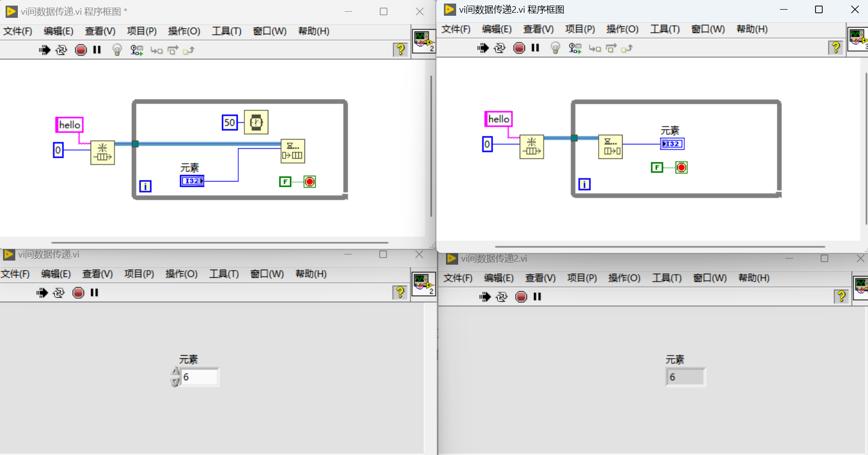Open Context Help in vi间数据传递2 block diagram
This screenshot has width=868, height=455.
836,47
